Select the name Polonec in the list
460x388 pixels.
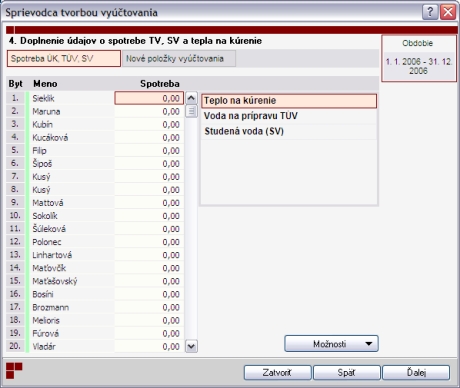pos(47,242)
